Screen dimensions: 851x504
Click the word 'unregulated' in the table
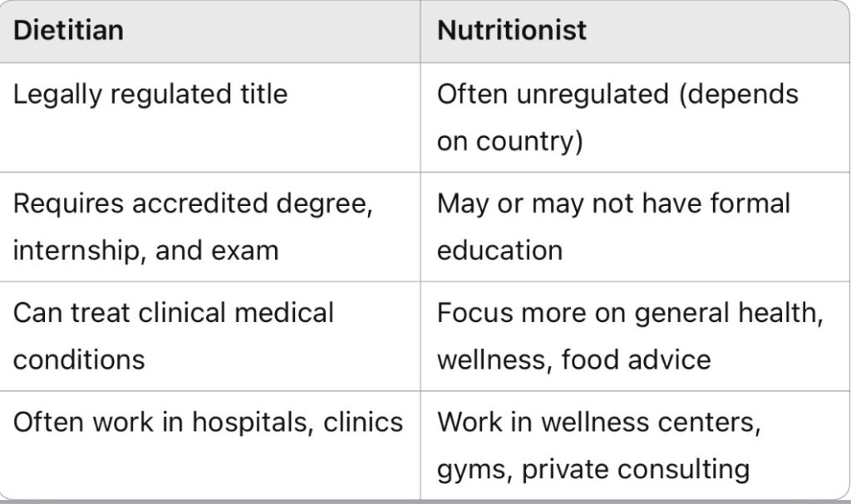(573, 94)
